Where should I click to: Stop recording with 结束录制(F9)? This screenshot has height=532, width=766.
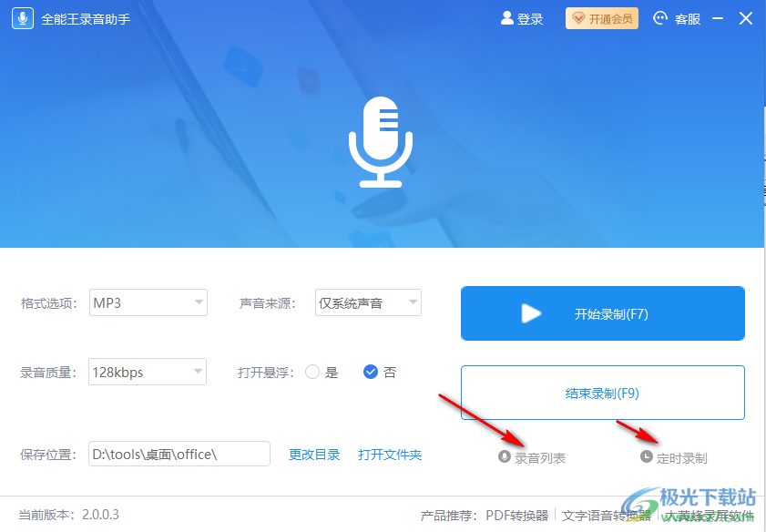[x=602, y=393]
